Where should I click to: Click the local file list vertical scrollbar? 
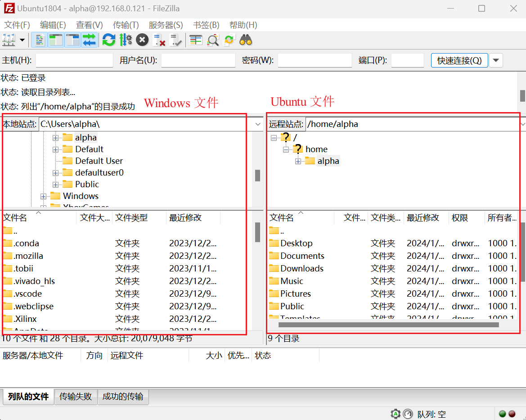pyautogui.click(x=257, y=232)
